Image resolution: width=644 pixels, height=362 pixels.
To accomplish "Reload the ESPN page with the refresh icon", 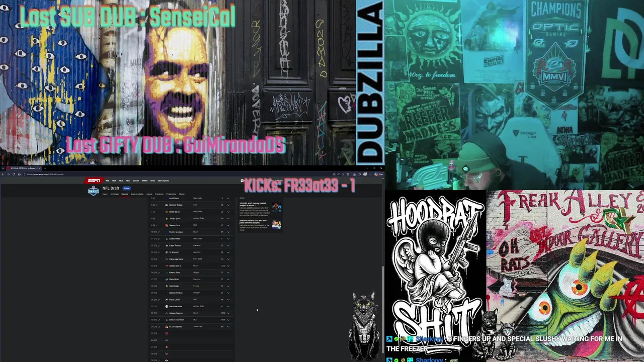I will tap(14, 174).
